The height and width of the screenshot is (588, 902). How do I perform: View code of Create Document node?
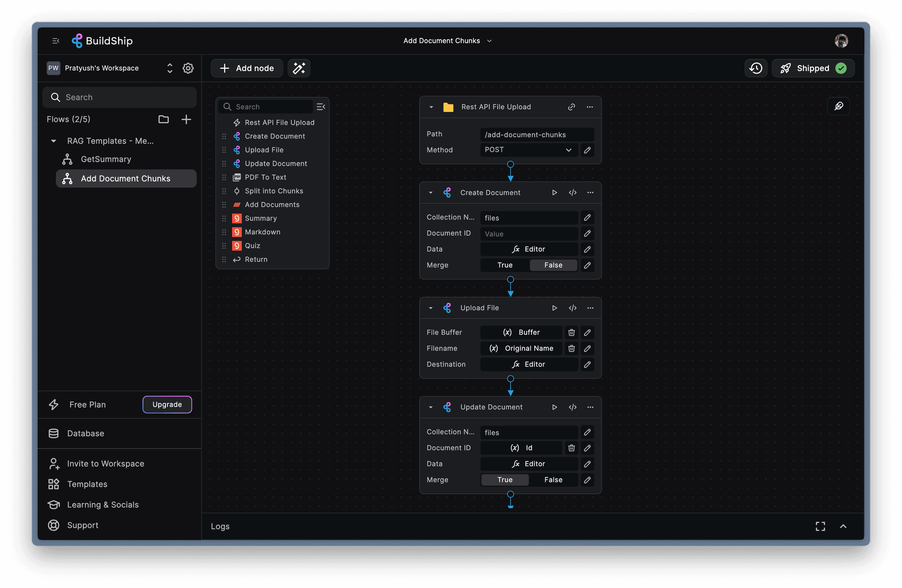(x=573, y=192)
